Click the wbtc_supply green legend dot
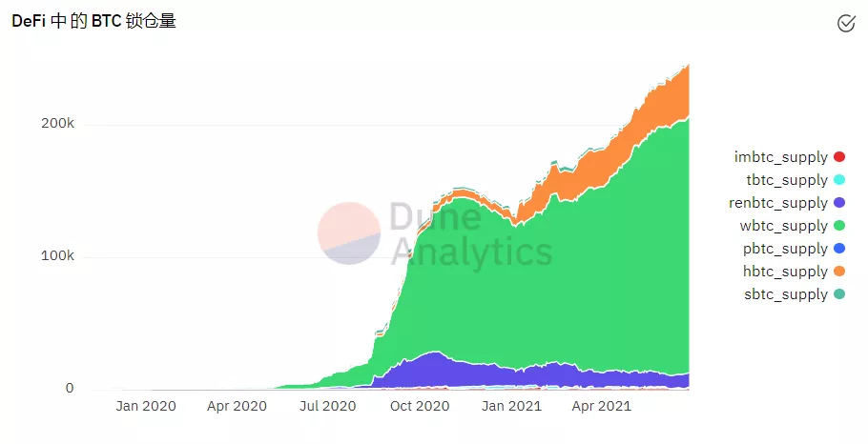Screen dimensions: 868x444 [x=839, y=226]
